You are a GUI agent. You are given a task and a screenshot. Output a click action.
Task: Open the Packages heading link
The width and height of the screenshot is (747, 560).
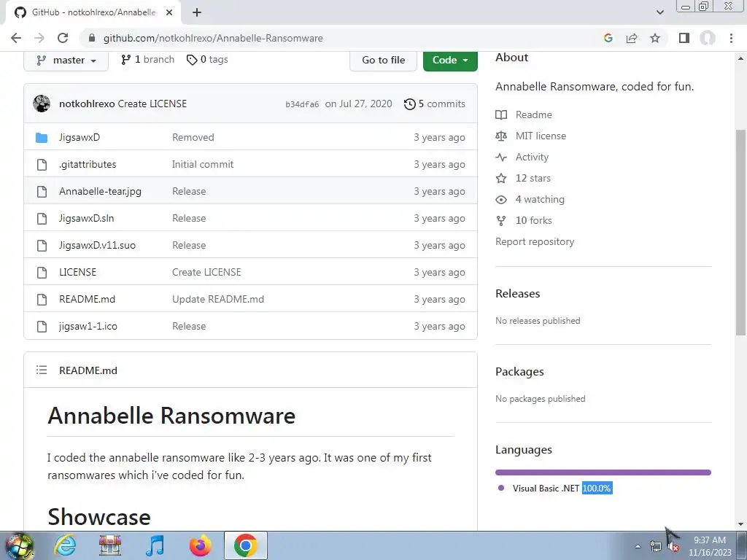(519, 372)
